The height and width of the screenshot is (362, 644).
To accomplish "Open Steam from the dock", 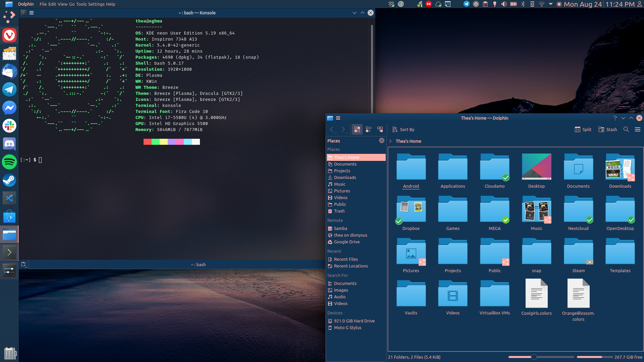I will click(x=9, y=180).
